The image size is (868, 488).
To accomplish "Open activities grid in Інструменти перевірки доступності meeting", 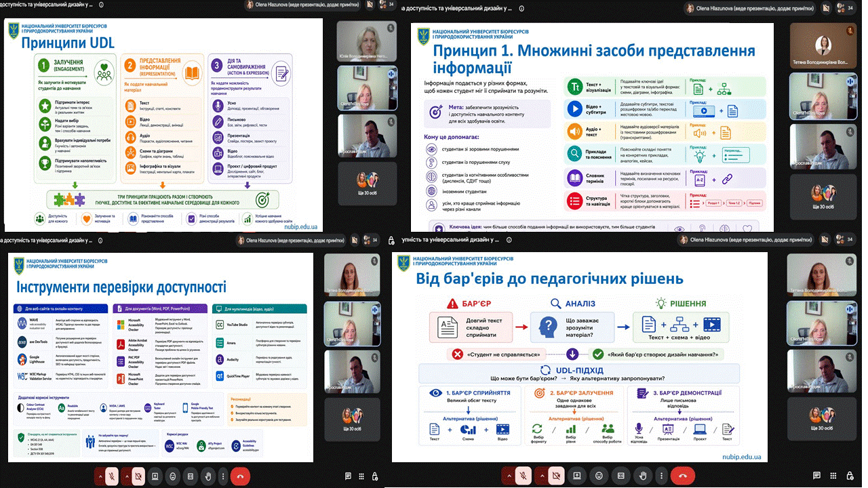I will 361,476.
